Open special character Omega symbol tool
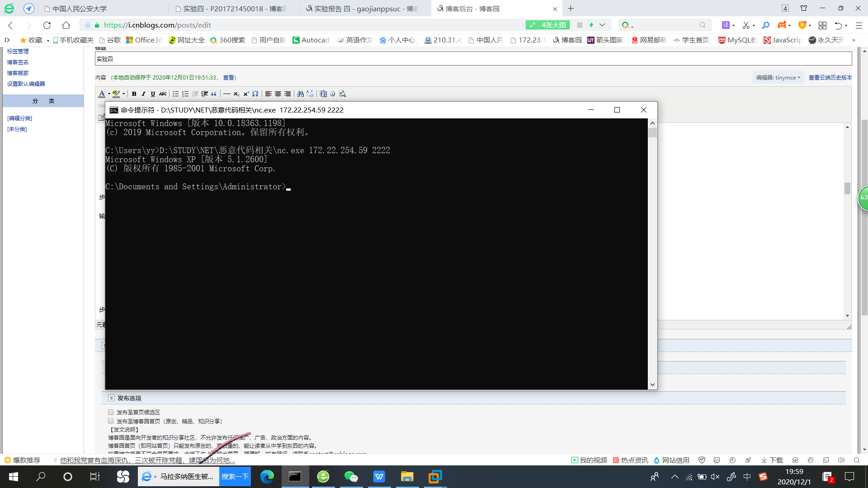This screenshot has height=488, width=868. coord(255,94)
